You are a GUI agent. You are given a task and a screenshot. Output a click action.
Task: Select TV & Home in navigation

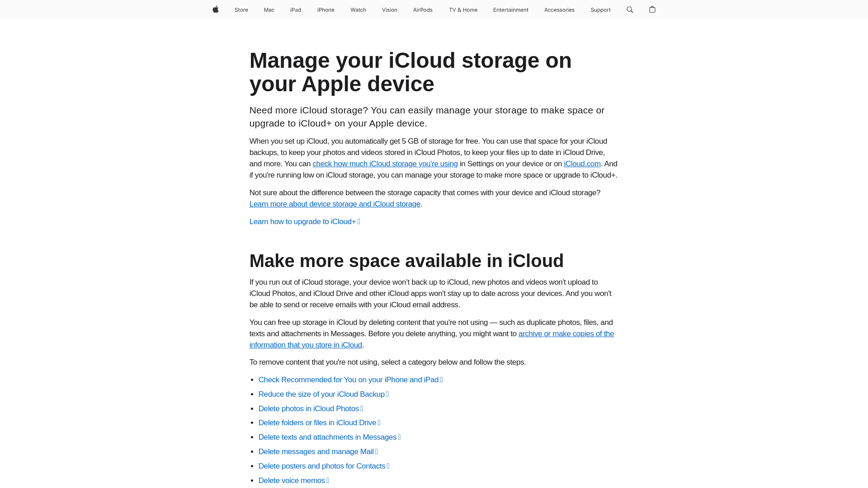pyautogui.click(x=462, y=10)
